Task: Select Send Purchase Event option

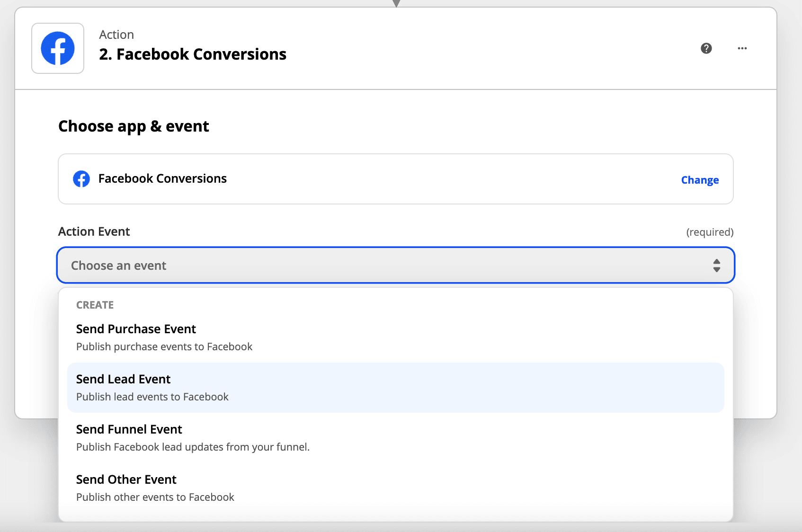Action: click(x=396, y=337)
